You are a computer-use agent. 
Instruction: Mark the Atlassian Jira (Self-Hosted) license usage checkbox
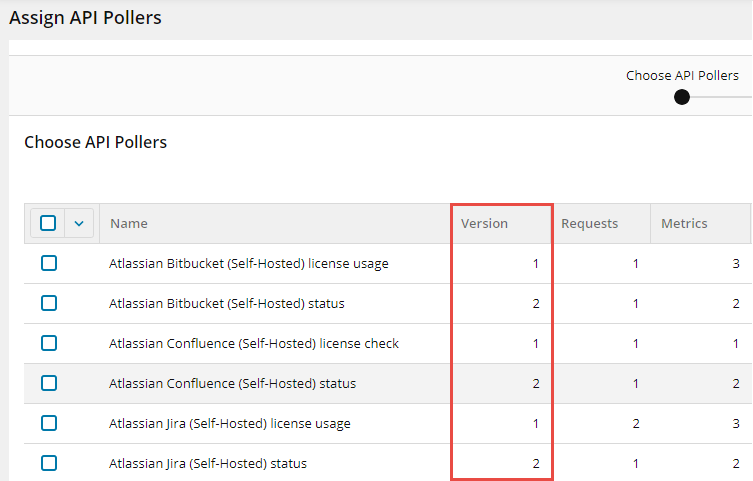[x=48, y=423]
